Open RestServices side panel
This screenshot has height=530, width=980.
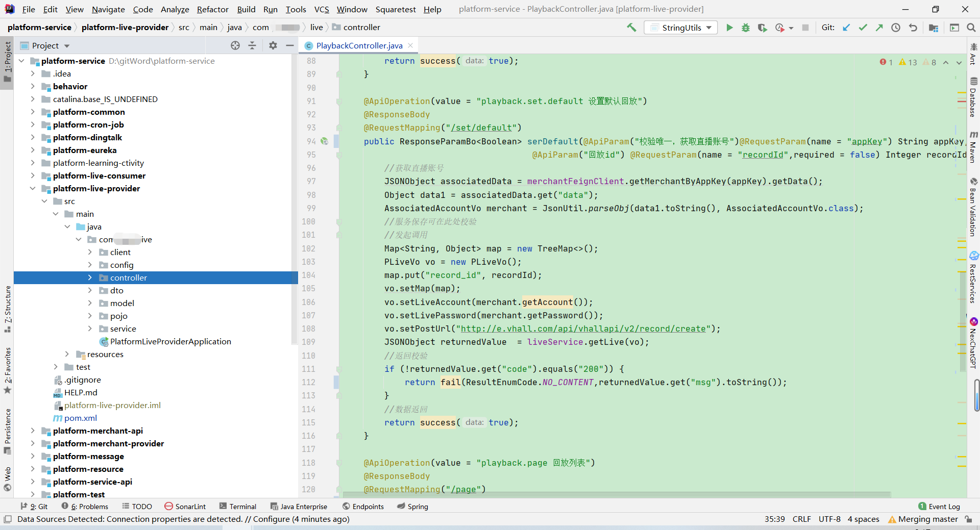[x=973, y=277]
